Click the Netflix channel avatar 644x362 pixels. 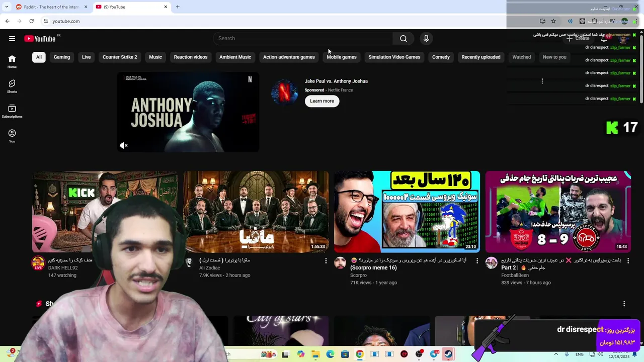click(x=284, y=92)
